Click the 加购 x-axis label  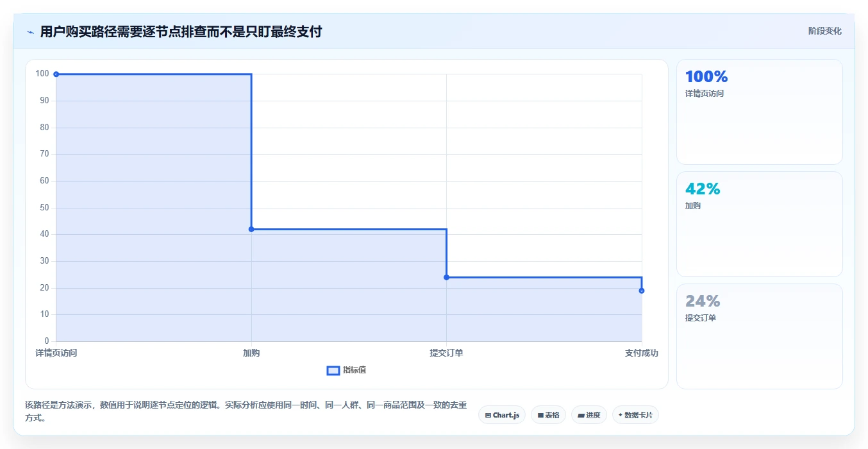[251, 353]
